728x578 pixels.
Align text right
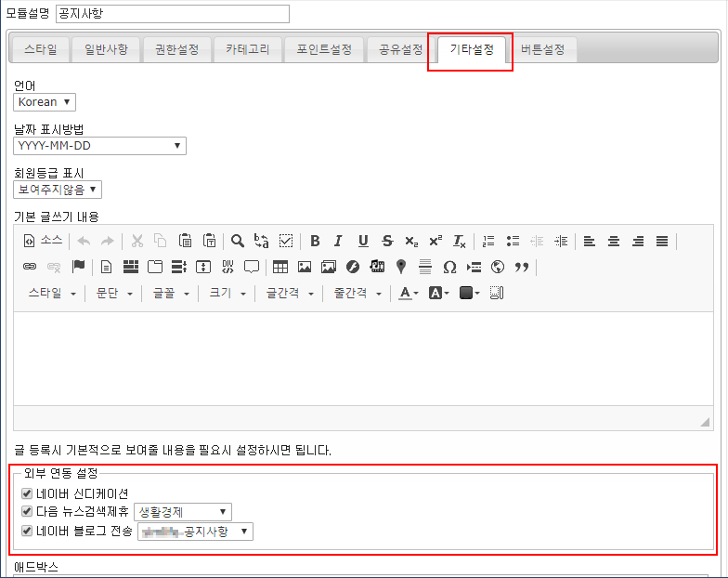[638, 241]
